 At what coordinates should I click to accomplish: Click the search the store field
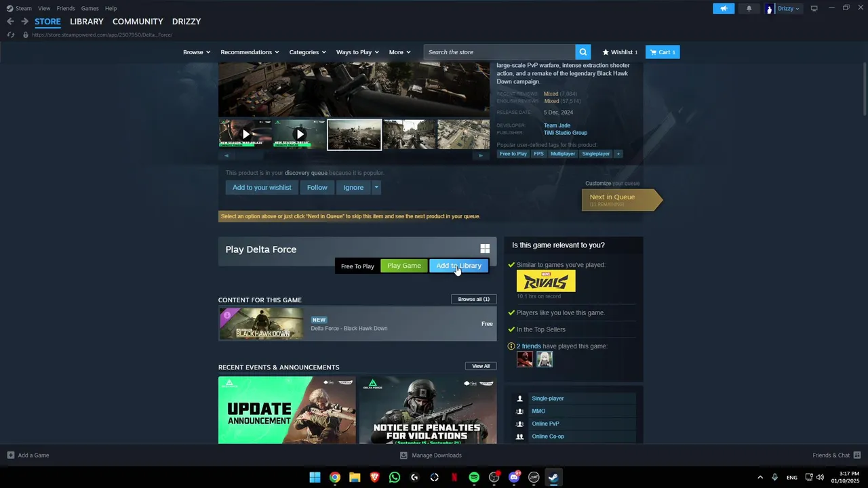point(500,52)
